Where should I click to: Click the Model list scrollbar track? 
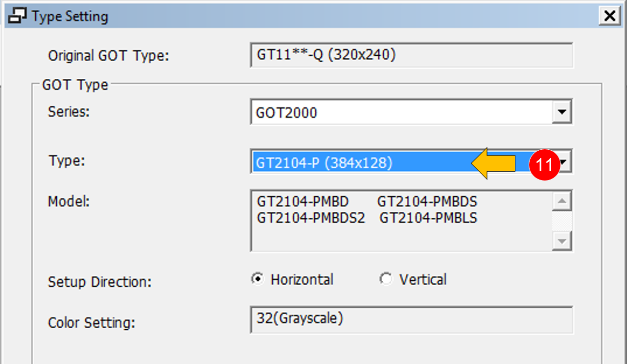click(561, 221)
